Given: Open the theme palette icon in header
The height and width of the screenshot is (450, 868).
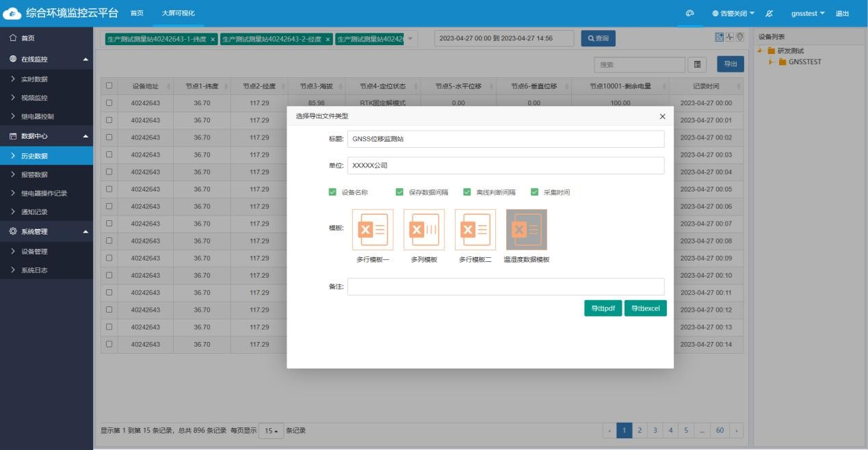Looking at the screenshot, I should (x=689, y=14).
